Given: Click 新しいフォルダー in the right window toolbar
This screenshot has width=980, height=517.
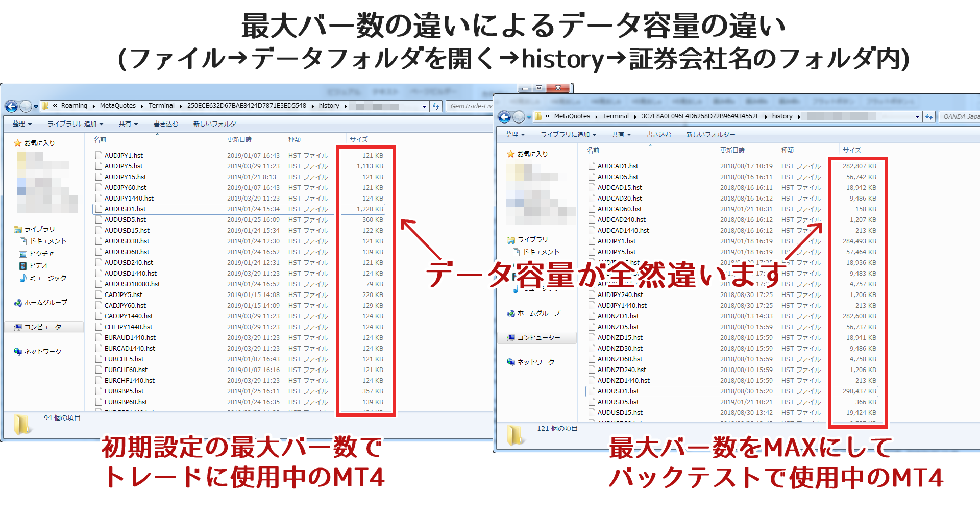Looking at the screenshot, I should click(710, 134).
